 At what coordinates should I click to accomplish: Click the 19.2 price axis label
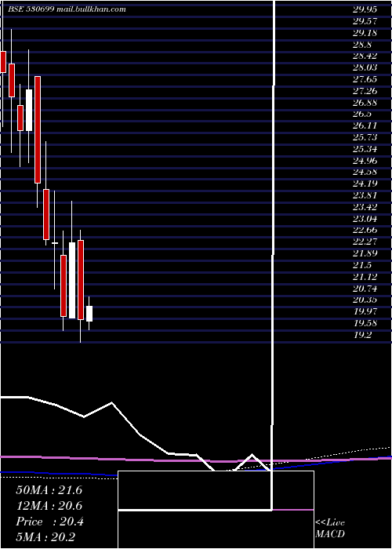click(x=362, y=335)
